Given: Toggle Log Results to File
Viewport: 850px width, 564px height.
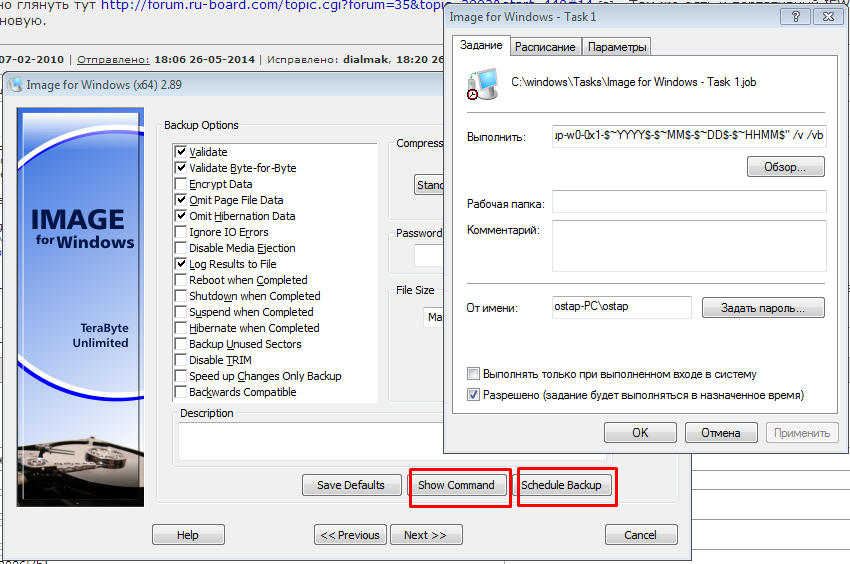Looking at the screenshot, I should (x=181, y=264).
